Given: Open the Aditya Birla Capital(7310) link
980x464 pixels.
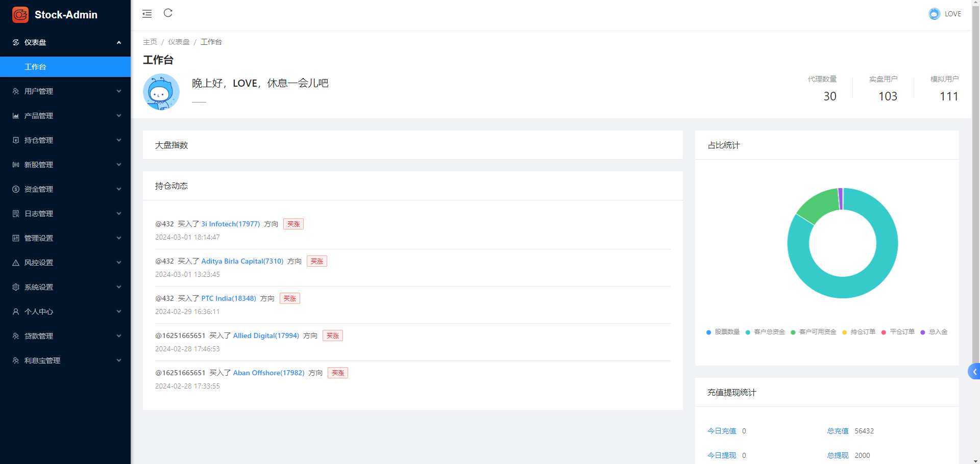Looking at the screenshot, I should click(x=242, y=261).
